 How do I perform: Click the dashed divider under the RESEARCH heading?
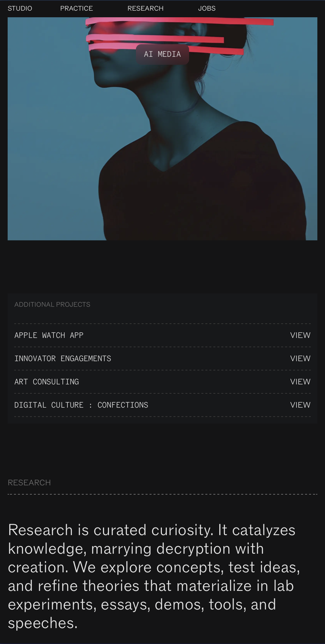(162, 494)
